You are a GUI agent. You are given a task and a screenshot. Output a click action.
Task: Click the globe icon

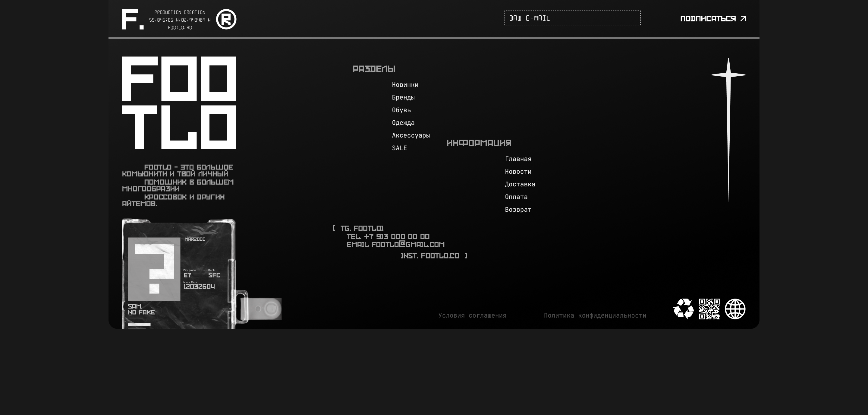click(735, 309)
